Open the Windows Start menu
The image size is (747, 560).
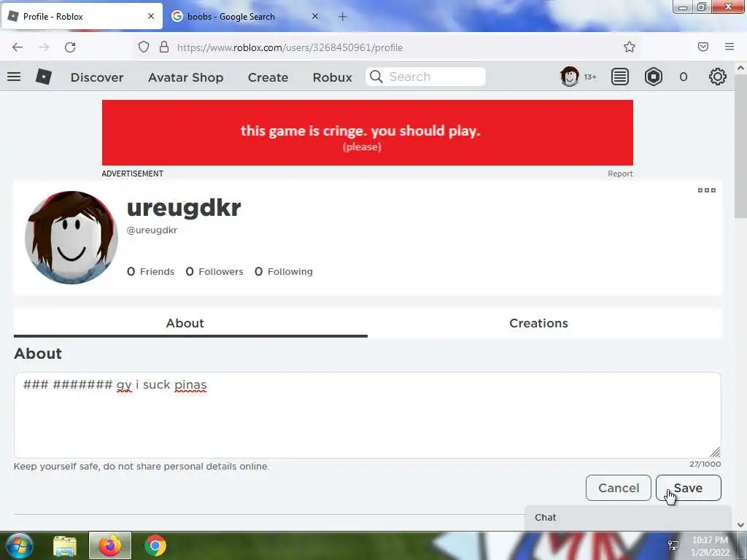18,545
